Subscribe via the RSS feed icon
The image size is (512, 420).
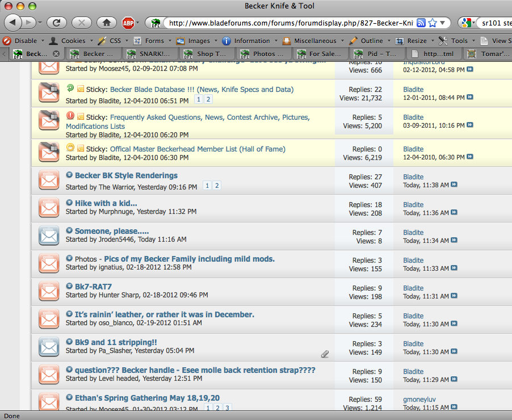click(421, 23)
